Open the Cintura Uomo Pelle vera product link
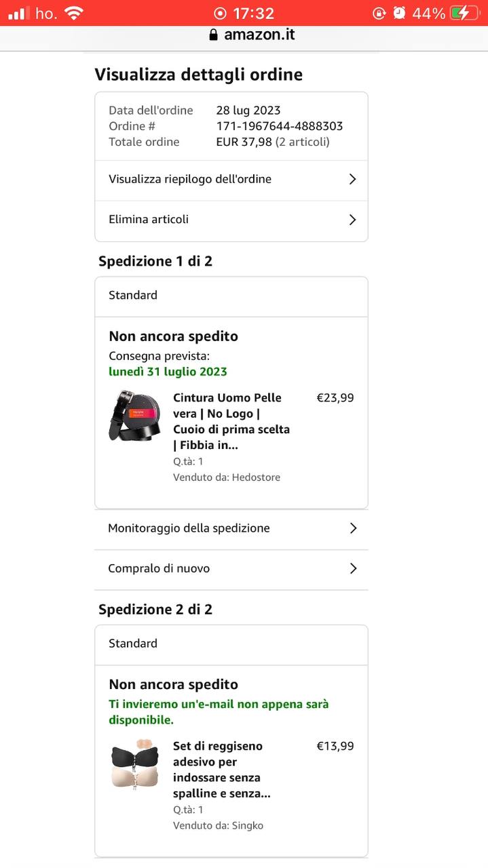The height and width of the screenshot is (868, 488). pyautogui.click(x=231, y=421)
